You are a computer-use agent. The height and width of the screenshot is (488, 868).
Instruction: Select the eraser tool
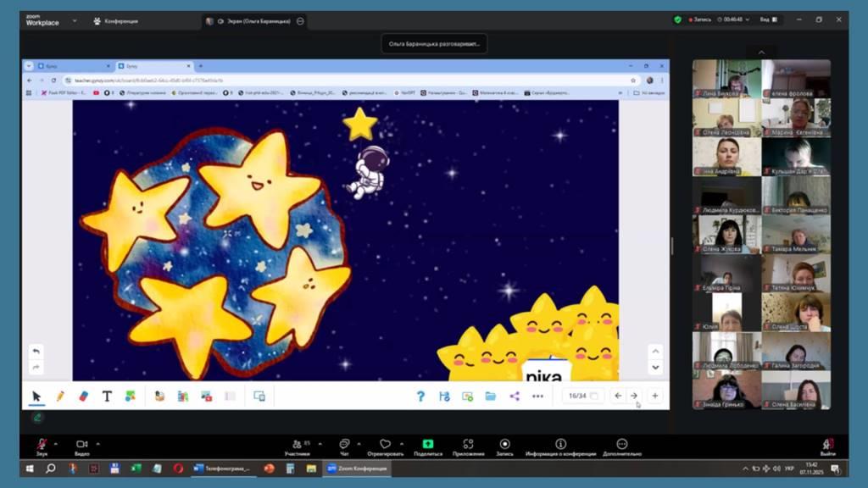83,396
